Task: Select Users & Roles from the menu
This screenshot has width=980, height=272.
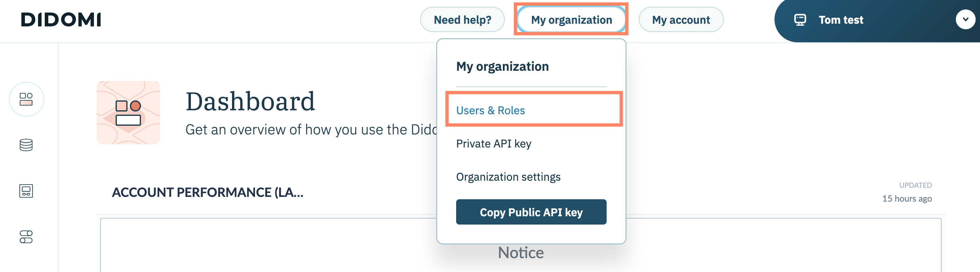Action: click(490, 110)
